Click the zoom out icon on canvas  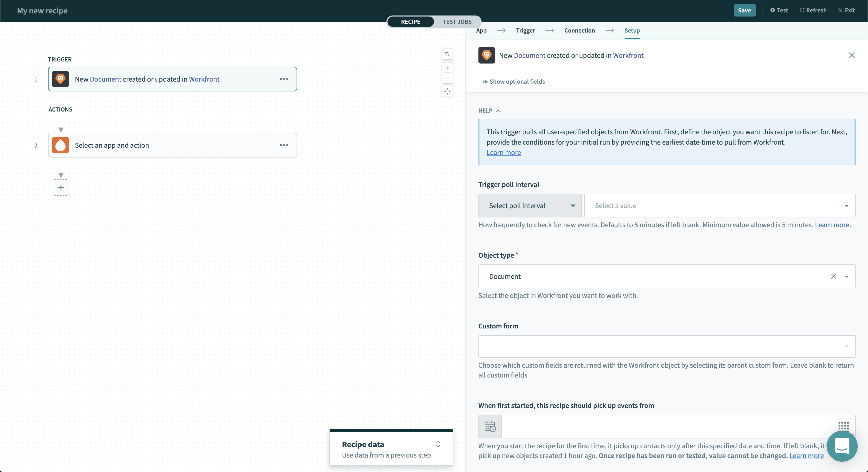point(447,78)
